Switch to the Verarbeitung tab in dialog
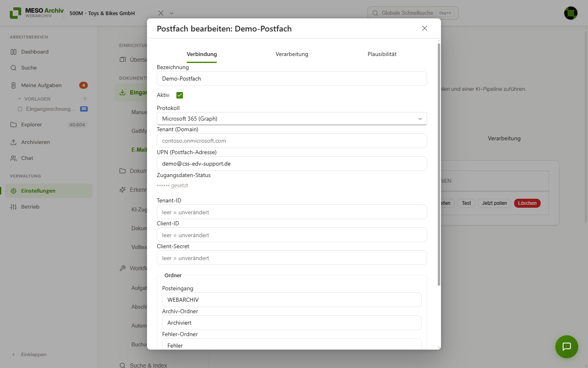588x368 pixels. tap(292, 54)
